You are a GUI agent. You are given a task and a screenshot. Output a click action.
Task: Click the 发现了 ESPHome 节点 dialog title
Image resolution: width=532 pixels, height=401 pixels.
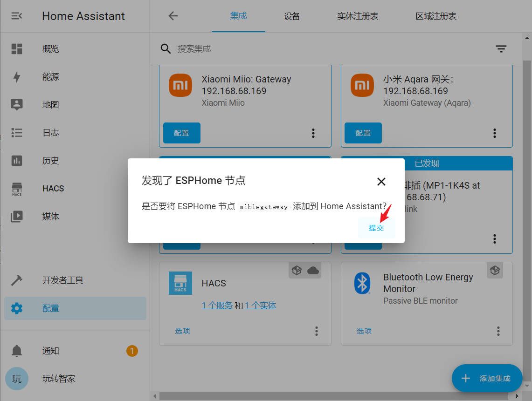(193, 181)
